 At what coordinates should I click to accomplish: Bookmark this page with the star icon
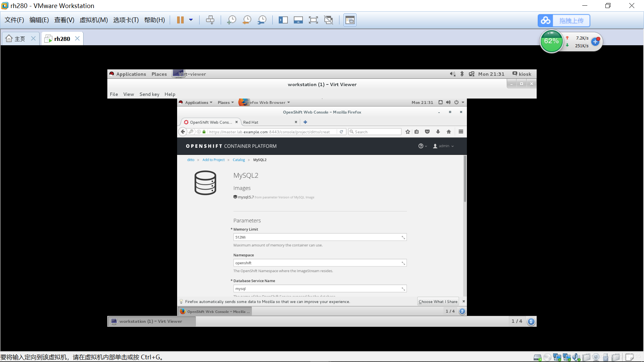pos(408,132)
